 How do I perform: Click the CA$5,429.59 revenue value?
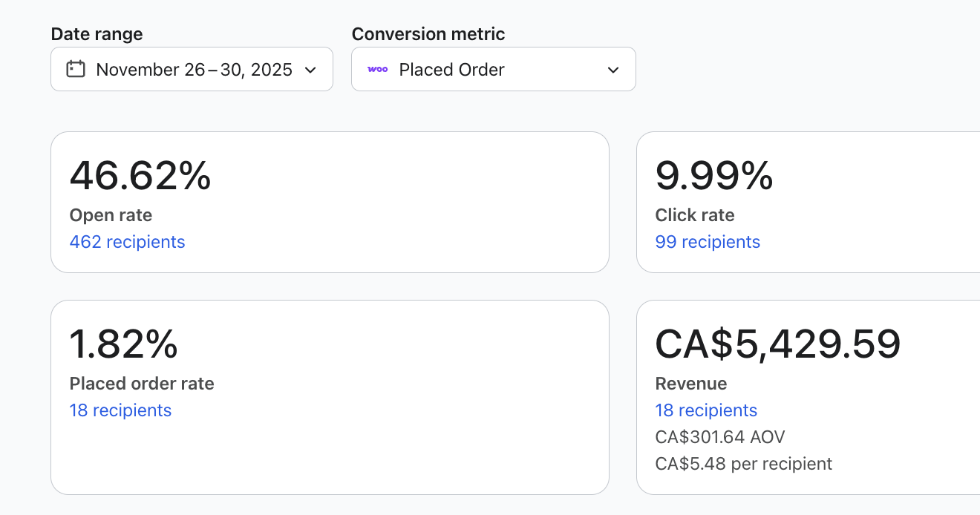778,344
